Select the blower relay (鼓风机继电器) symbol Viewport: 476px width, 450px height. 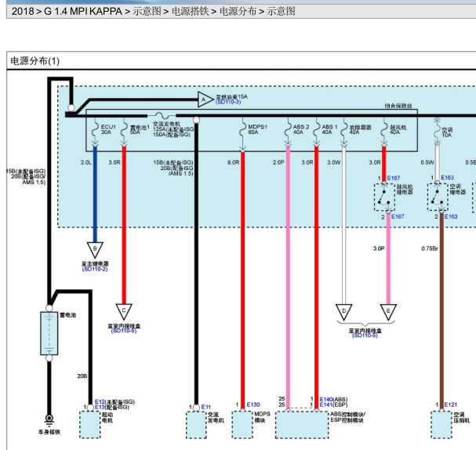pyautogui.click(x=384, y=198)
